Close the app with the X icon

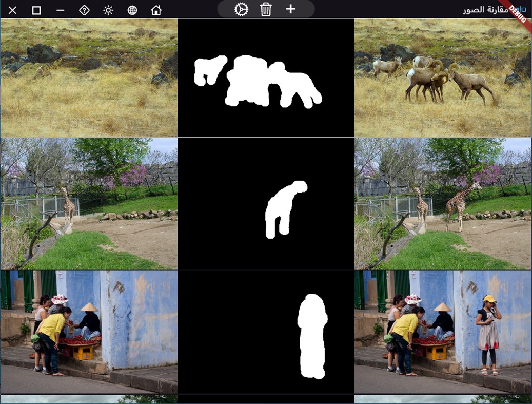click(12, 10)
